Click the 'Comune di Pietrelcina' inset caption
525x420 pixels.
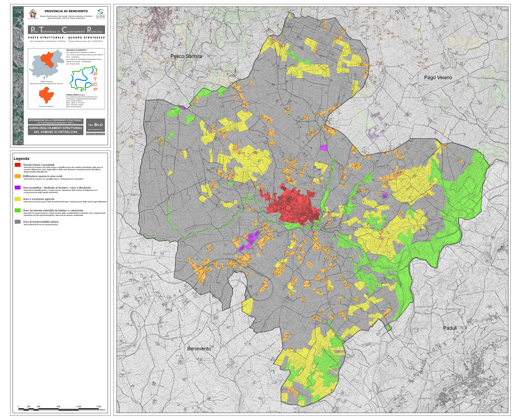tap(46, 106)
